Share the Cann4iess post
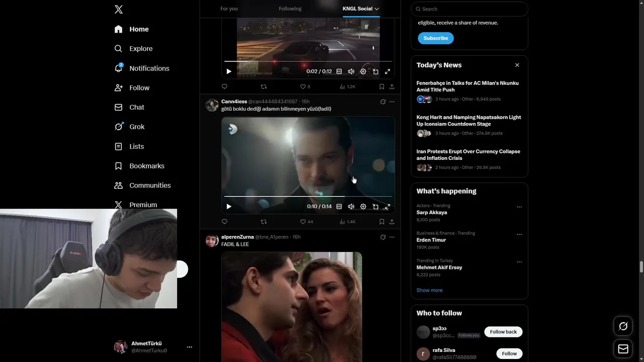 pos(392,222)
